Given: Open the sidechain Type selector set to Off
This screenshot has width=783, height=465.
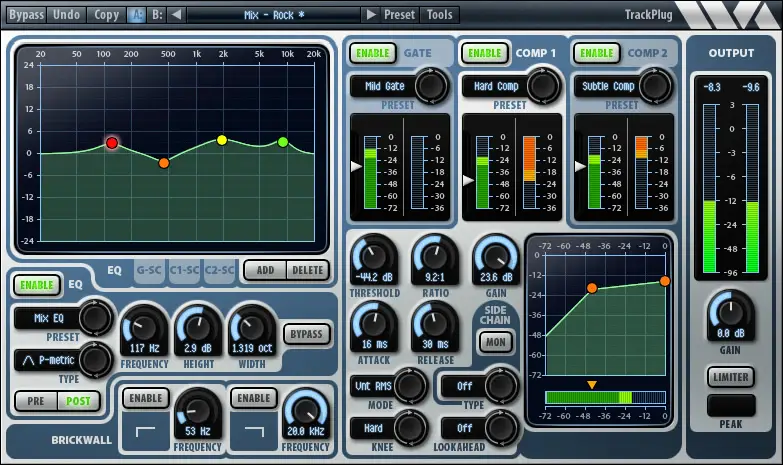Looking at the screenshot, I should coord(464,386).
